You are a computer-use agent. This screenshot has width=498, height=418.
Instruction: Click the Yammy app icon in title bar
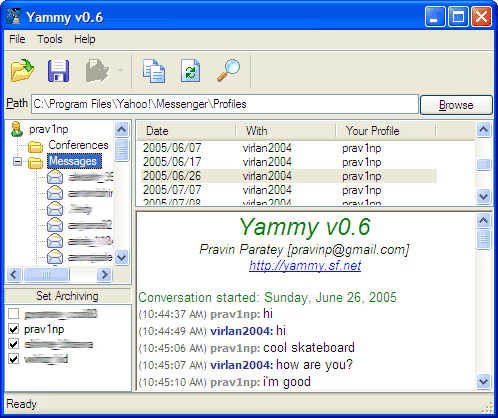(x=14, y=17)
